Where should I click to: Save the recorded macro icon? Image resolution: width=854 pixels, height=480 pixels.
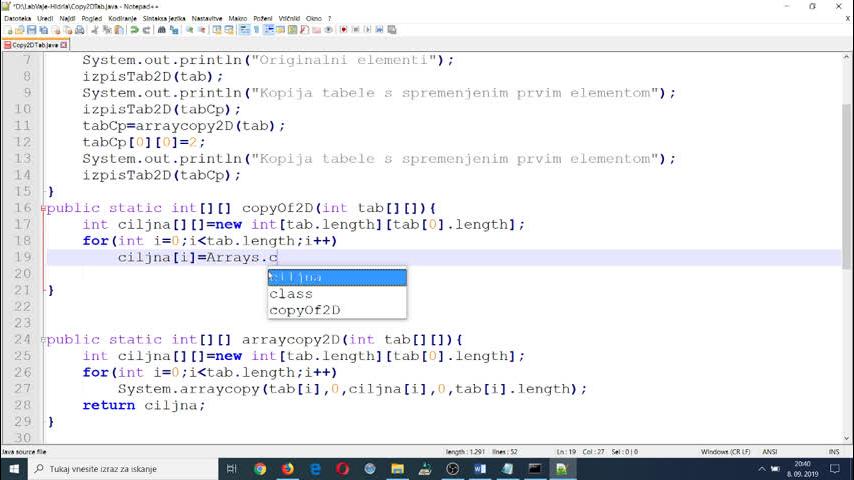click(392, 29)
